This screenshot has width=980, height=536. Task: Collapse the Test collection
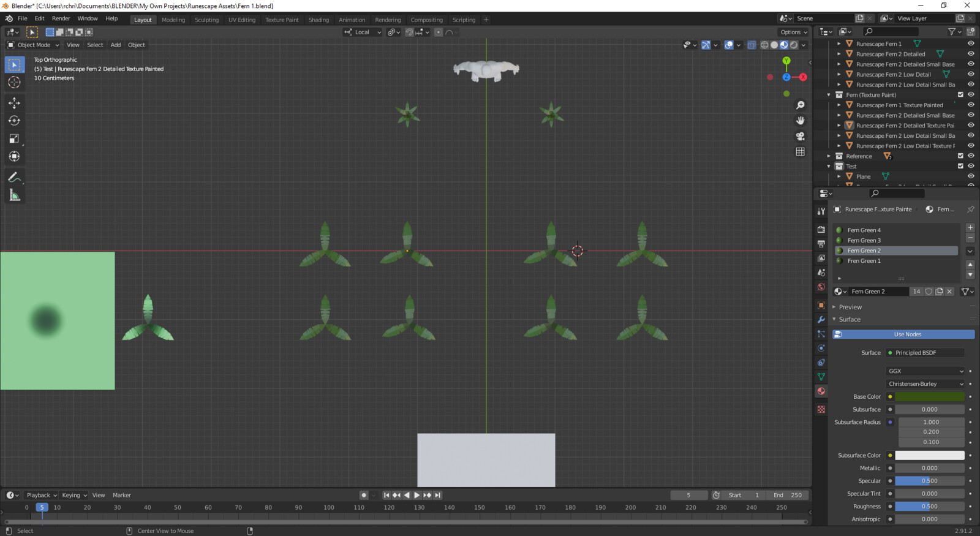pyautogui.click(x=829, y=167)
